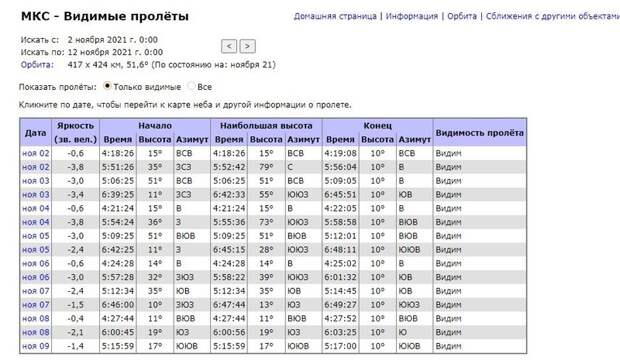
Task: Open the ноя 08 pass at 4:27:44
Action: pos(36,319)
